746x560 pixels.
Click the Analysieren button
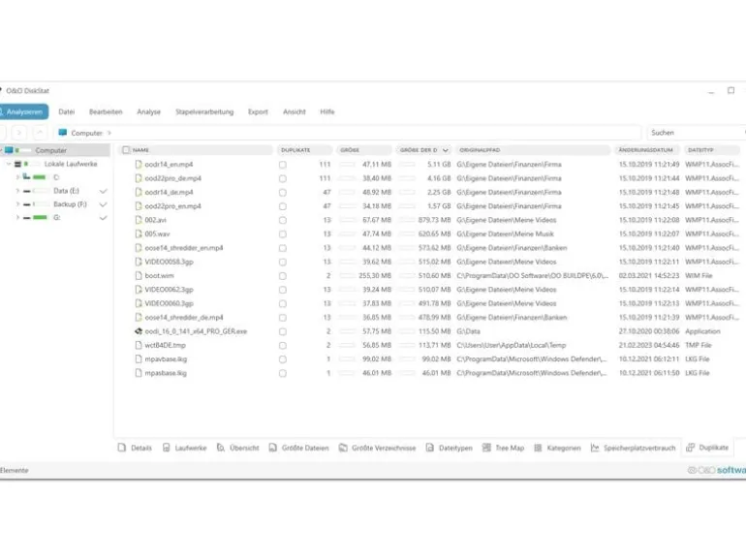[24, 111]
